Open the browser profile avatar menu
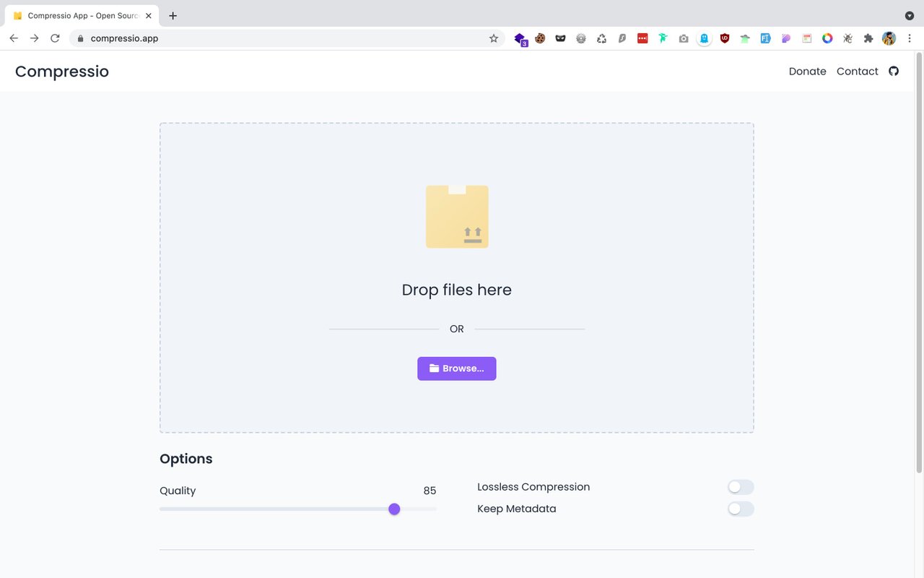This screenshot has height=578, width=924. (x=889, y=38)
